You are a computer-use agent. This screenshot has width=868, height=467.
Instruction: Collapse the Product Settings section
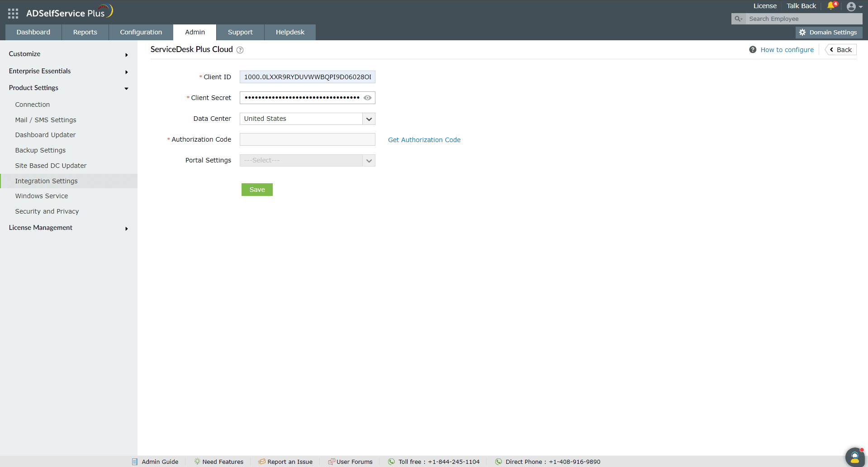click(x=69, y=88)
